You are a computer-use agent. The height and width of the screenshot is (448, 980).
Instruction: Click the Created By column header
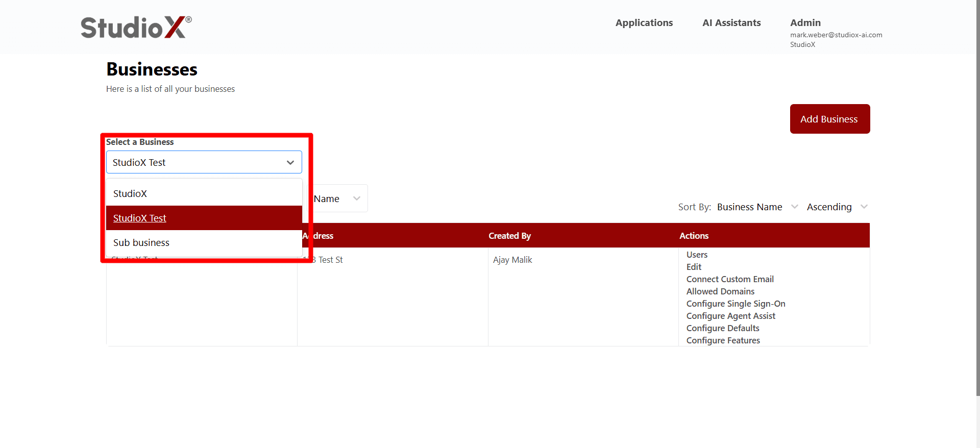(x=509, y=236)
